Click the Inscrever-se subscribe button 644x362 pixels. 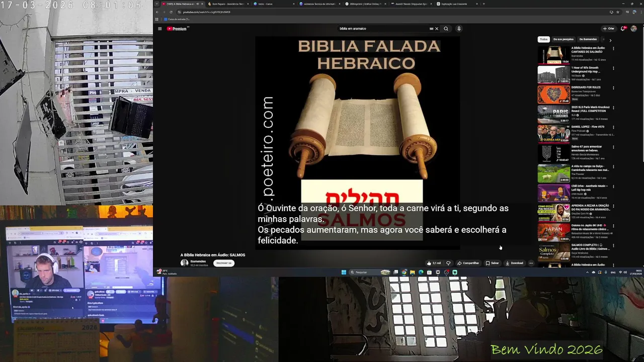pos(224,263)
